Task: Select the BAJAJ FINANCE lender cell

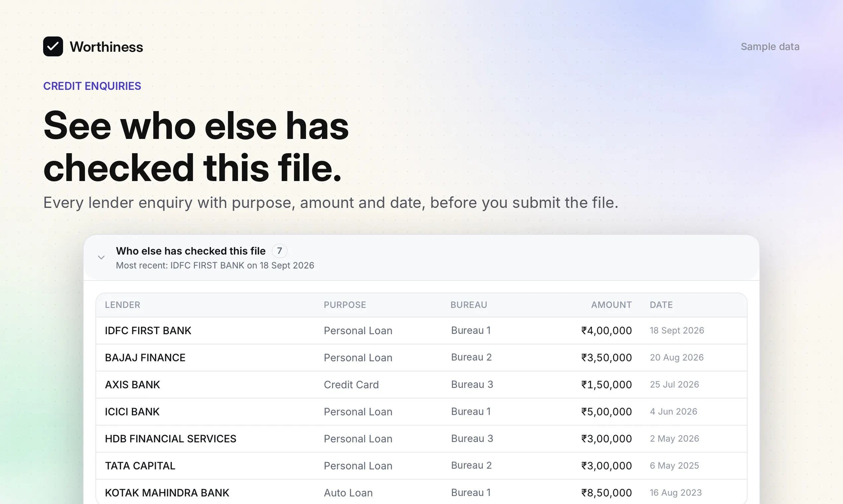Action: [x=145, y=358]
